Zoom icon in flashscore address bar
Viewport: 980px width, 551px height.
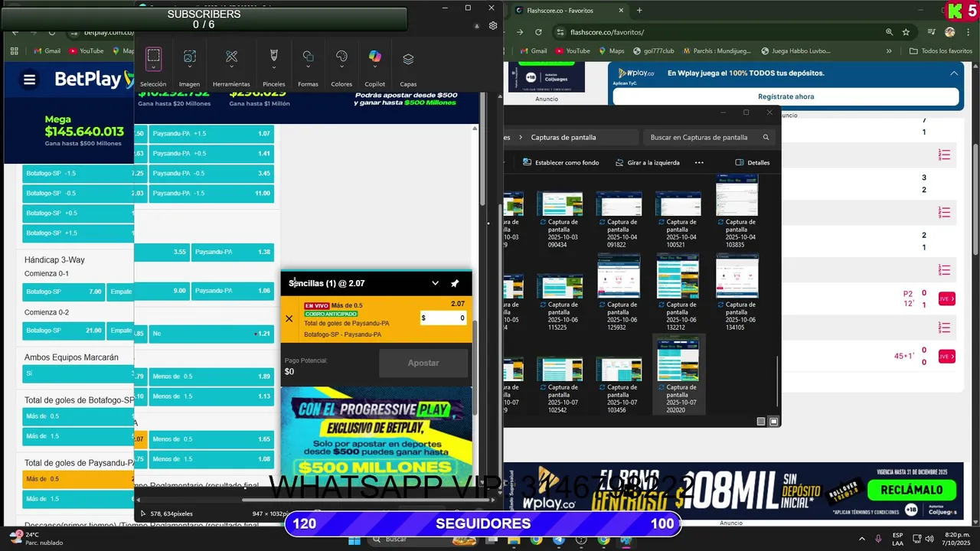pos(889,32)
